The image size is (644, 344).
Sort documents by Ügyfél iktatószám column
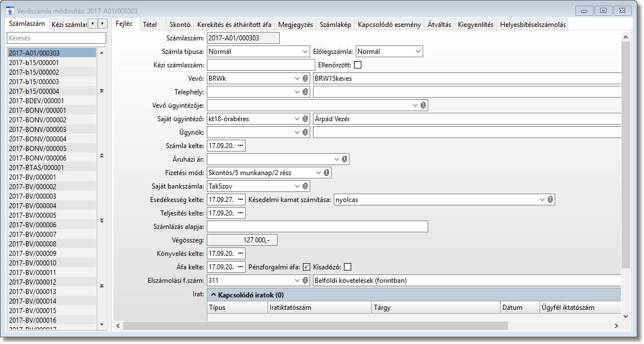click(x=580, y=308)
